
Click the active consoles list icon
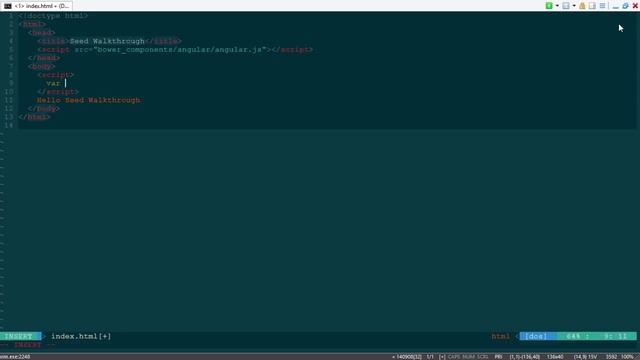pyautogui.click(x=566, y=6)
